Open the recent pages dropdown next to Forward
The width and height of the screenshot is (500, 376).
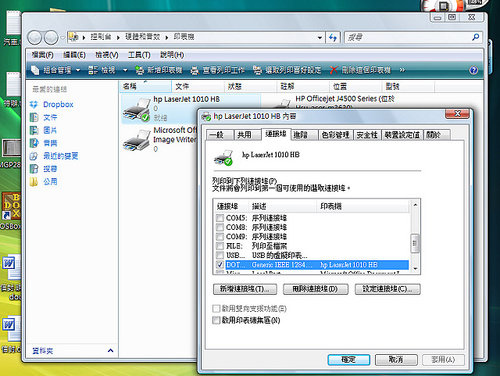[62, 37]
